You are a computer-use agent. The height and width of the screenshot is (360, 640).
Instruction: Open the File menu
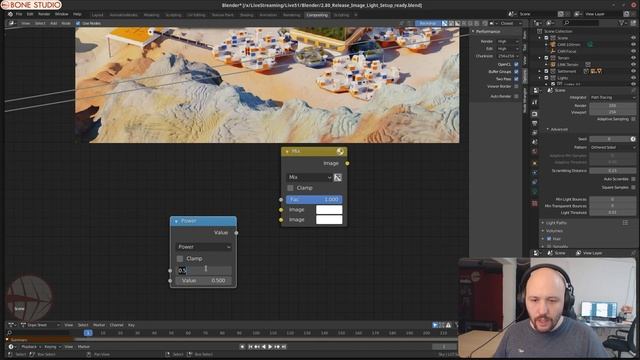(19, 14)
